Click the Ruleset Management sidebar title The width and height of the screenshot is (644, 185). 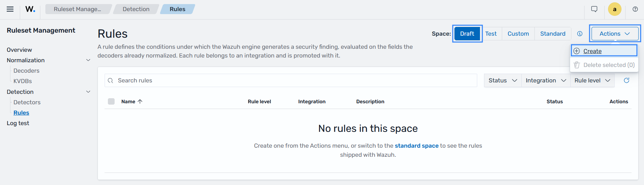(41, 30)
